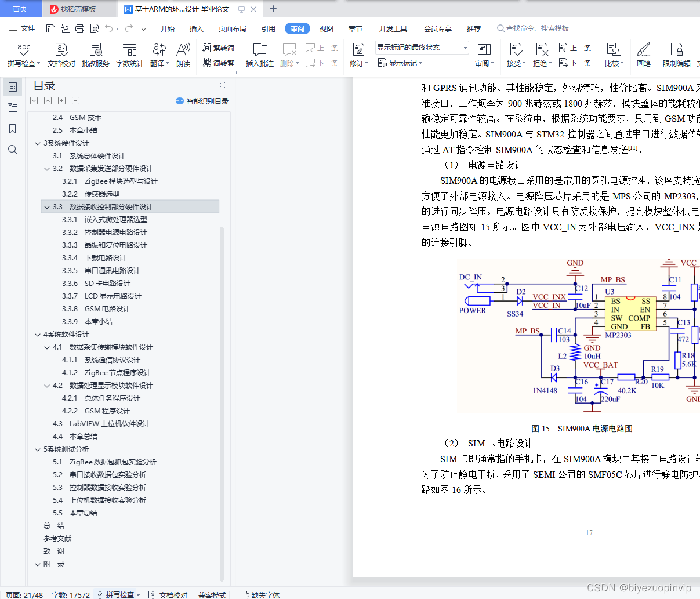The height and width of the screenshot is (599, 700).
Task: Switch to the 引用 ribbon tab
Action: coord(269,28)
